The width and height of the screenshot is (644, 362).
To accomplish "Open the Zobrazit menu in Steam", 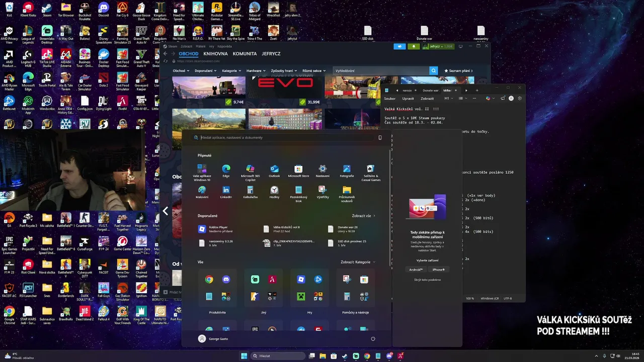I will (186, 46).
